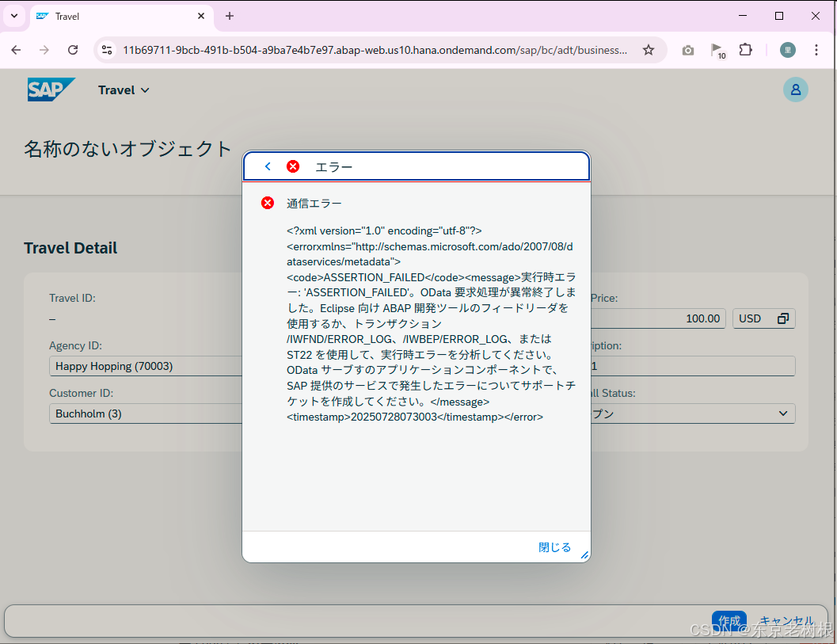Click the camera screenshot extension icon
The height and width of the screenshot is (644, 837).
point(688,50)
